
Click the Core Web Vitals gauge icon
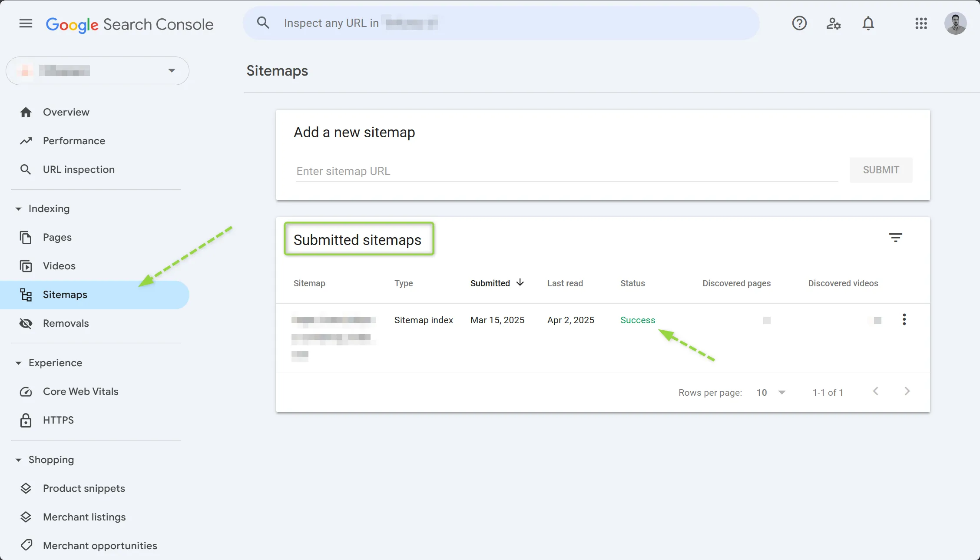point(26,392)
